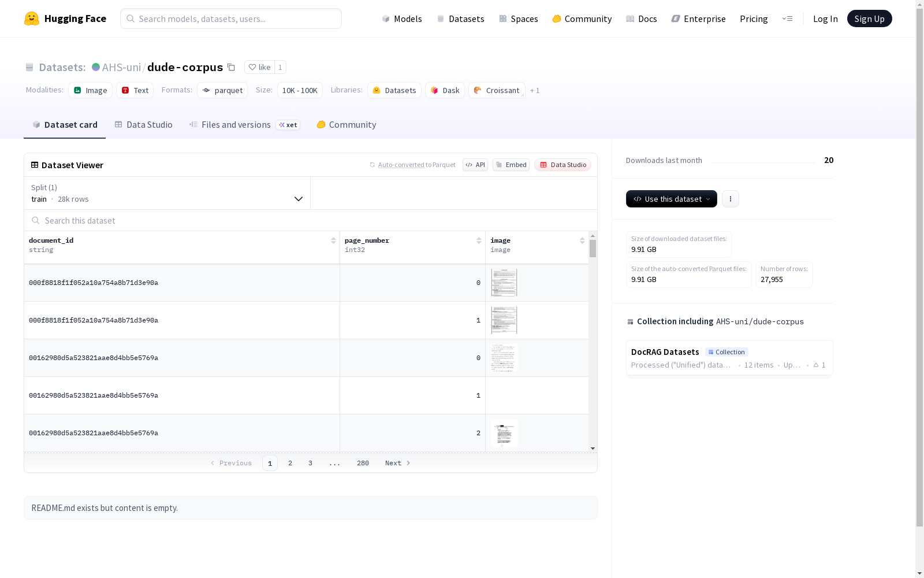Select the Text modality tag
Image resolution: width=924 pixels, height=578 pixels.
(135, 90)
